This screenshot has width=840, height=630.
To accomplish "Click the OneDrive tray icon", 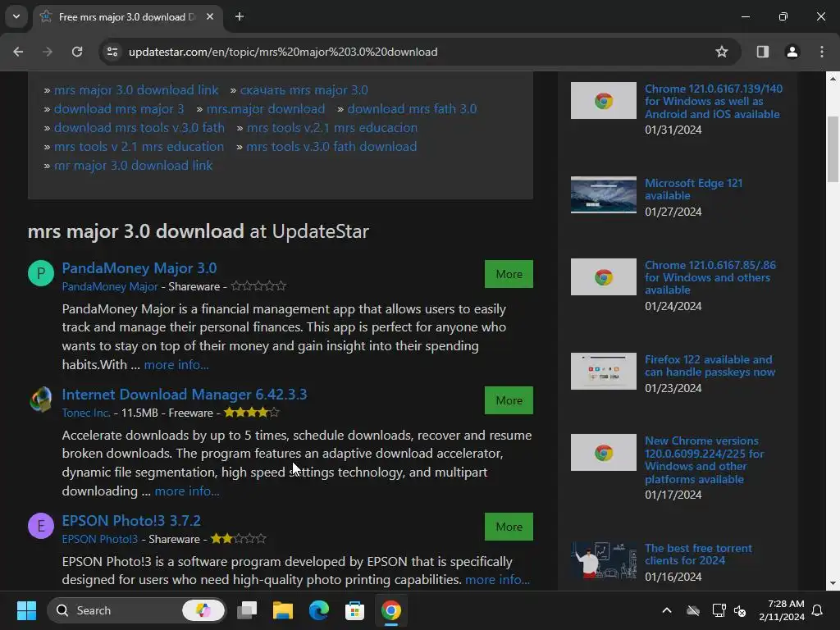I will [x=692, y=610].
